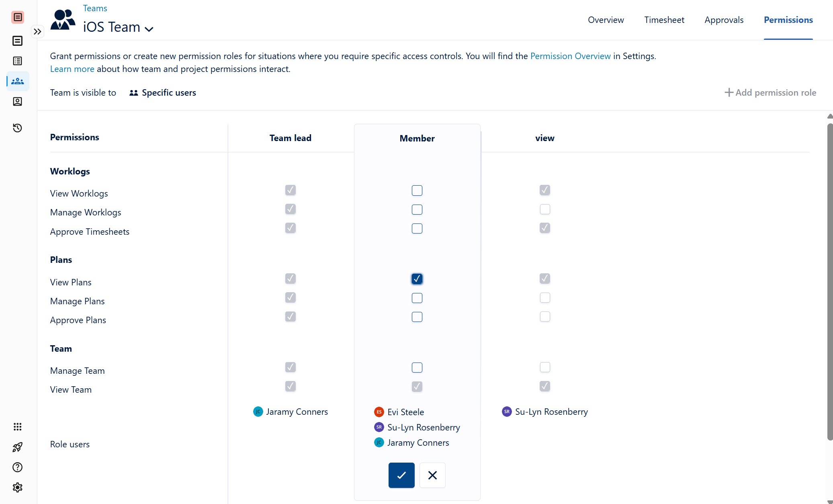
Task: Open the Tempo settings gear icon
Action: [18, 487]
